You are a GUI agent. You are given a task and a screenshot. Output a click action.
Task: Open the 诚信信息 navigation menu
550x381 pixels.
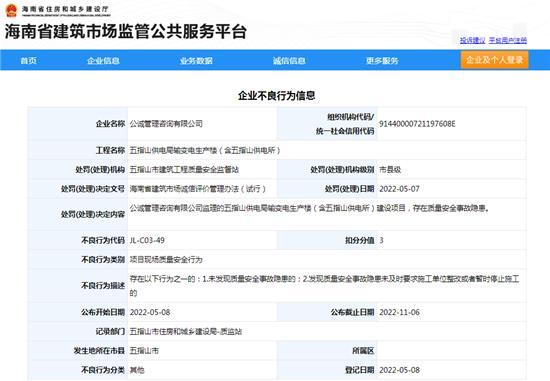coord(289,61)
